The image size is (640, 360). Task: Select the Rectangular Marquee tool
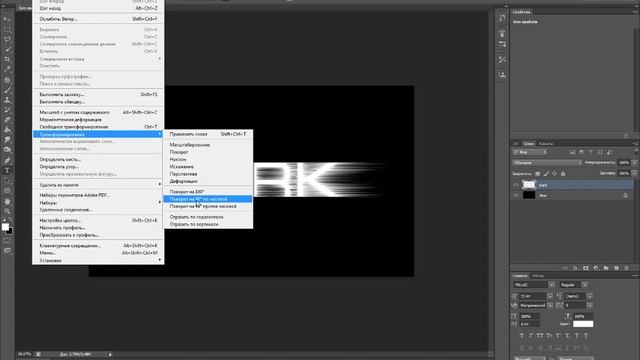[7, 29]
